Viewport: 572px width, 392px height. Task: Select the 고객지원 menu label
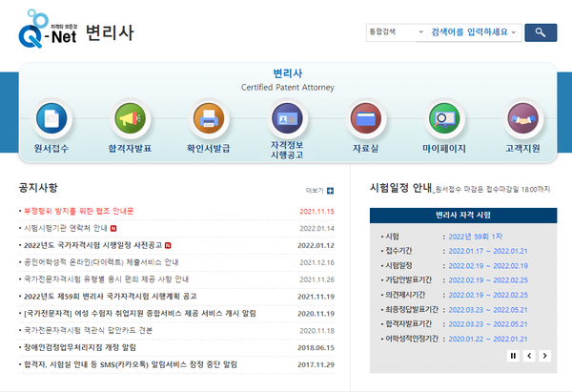[522, 149]
